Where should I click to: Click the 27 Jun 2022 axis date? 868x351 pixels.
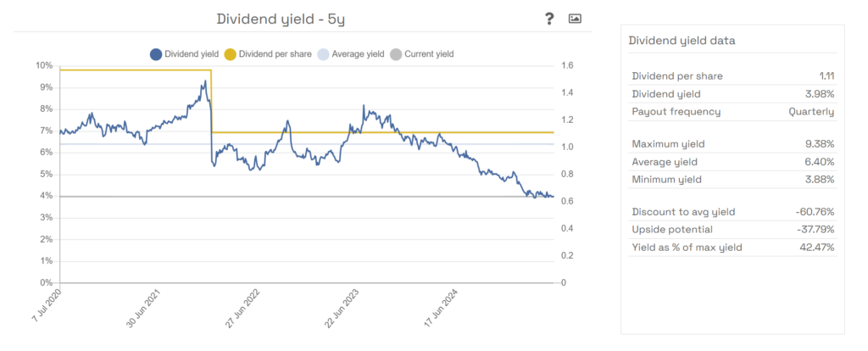(242, 307)
